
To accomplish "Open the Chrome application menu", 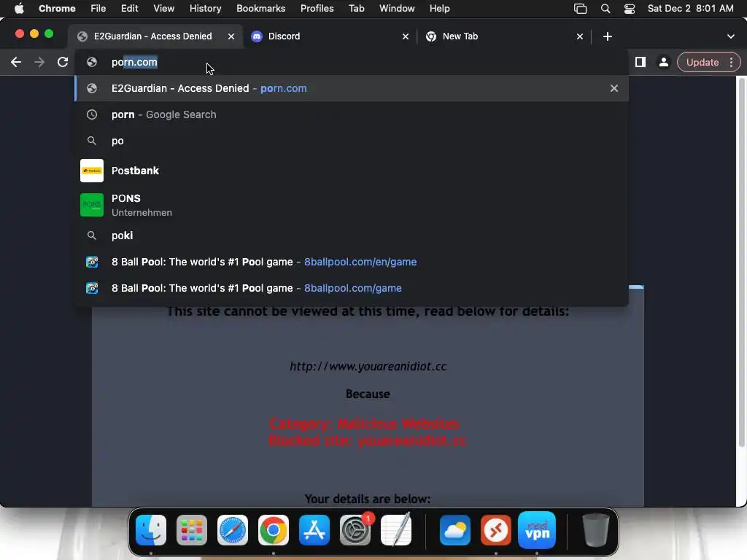I will point(57,9).
